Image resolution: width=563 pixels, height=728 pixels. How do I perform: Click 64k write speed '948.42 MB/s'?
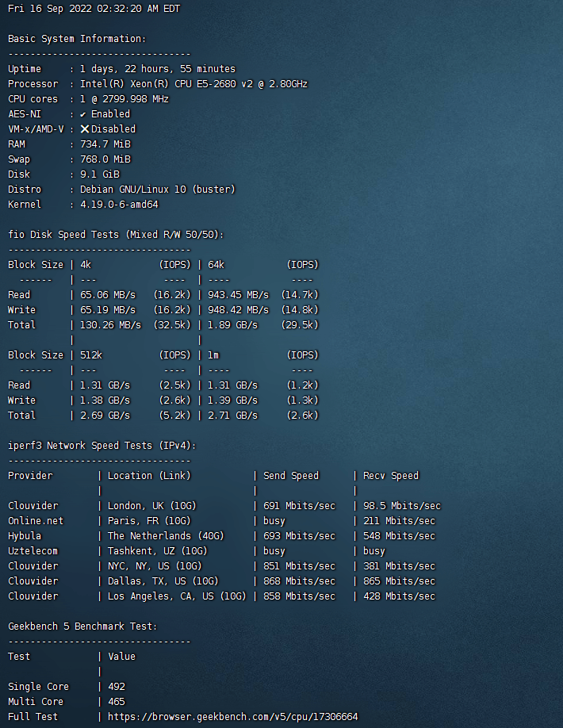tap(238, 310)
